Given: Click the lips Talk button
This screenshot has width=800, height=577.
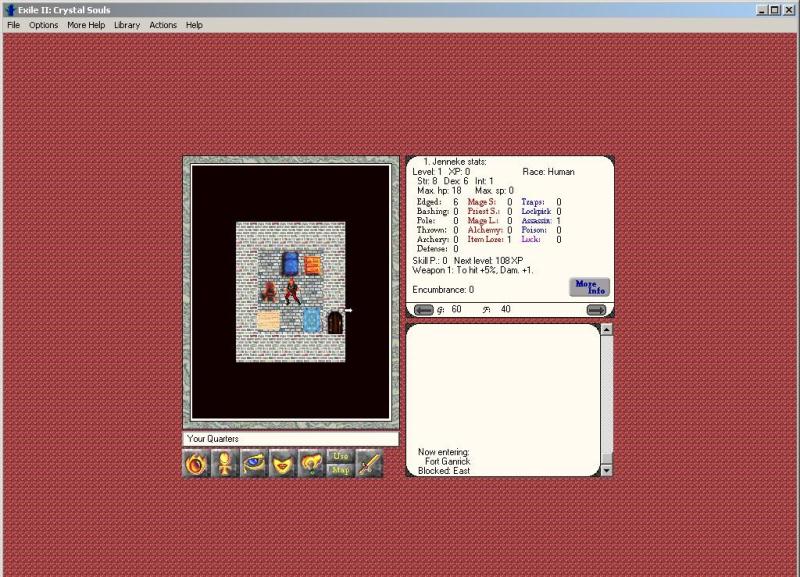Looking at the screenshot, I should point(284,464).
